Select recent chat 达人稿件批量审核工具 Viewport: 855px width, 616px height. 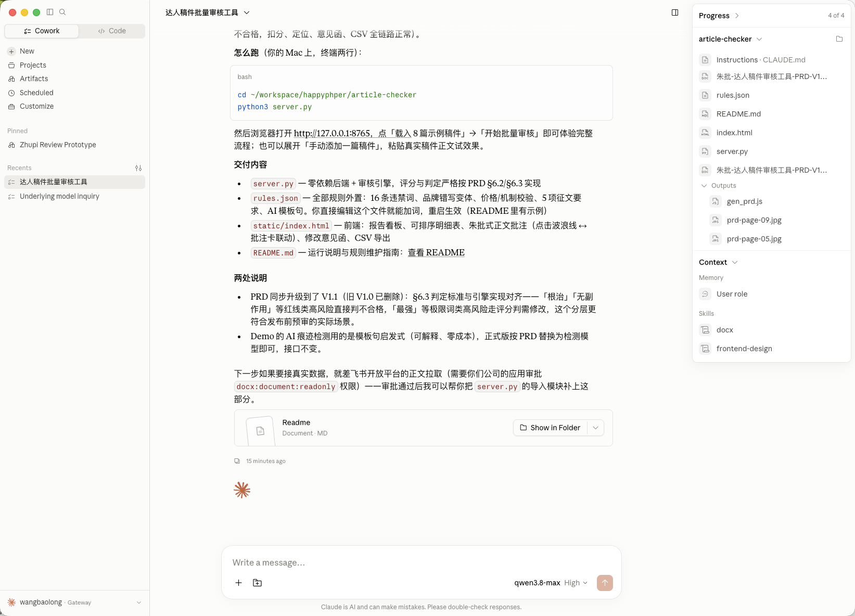[74, 182]
